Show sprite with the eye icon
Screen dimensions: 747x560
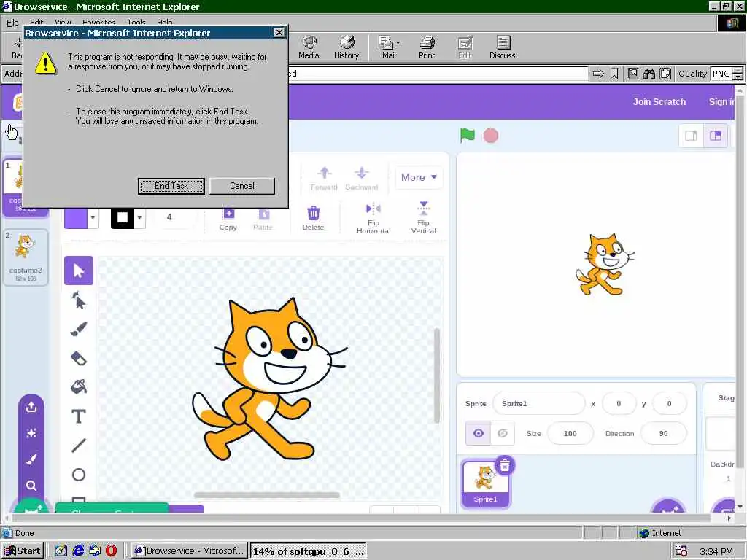point(479,433)
